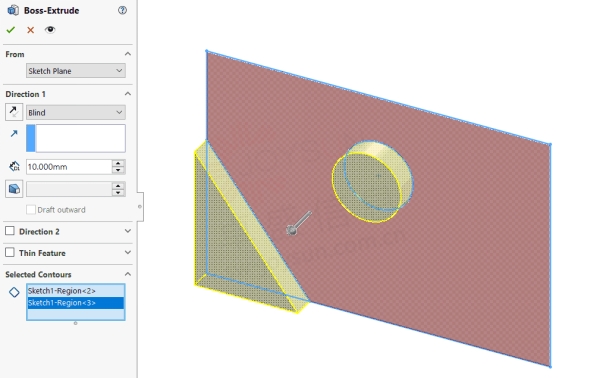Increase the depth value with up arrow

(118, 163)
